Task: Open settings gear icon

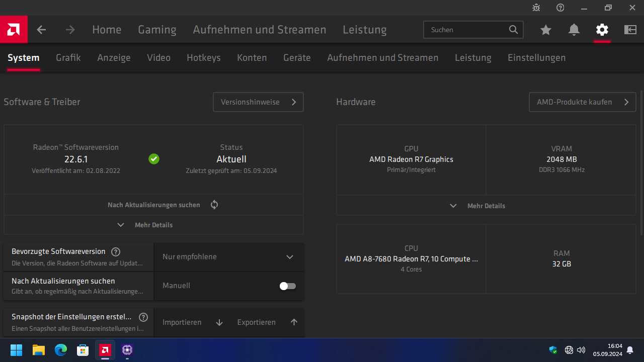Action: click(x=602, y=30)
